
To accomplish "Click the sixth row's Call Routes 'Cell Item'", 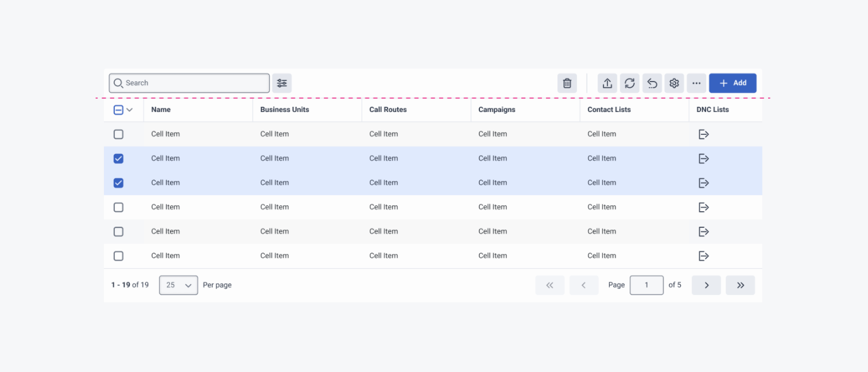I will [383, 256].
